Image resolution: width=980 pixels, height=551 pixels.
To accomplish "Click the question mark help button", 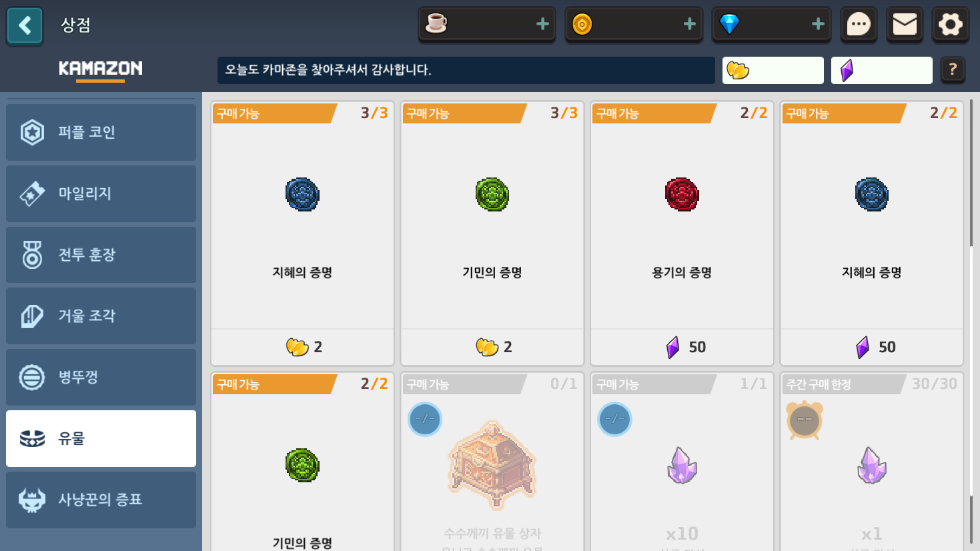I will pyautogui.click(x=953, y=69).
